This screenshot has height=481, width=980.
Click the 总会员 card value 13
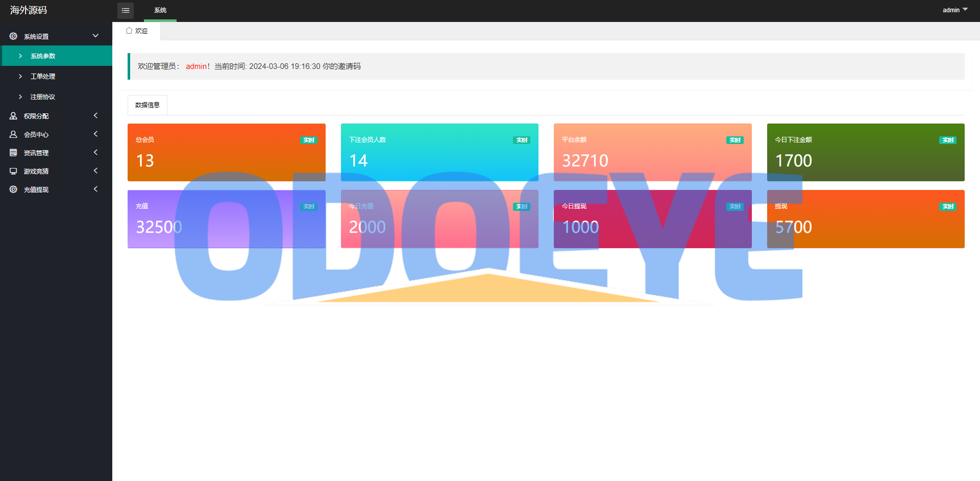click(x=145, y=161)
